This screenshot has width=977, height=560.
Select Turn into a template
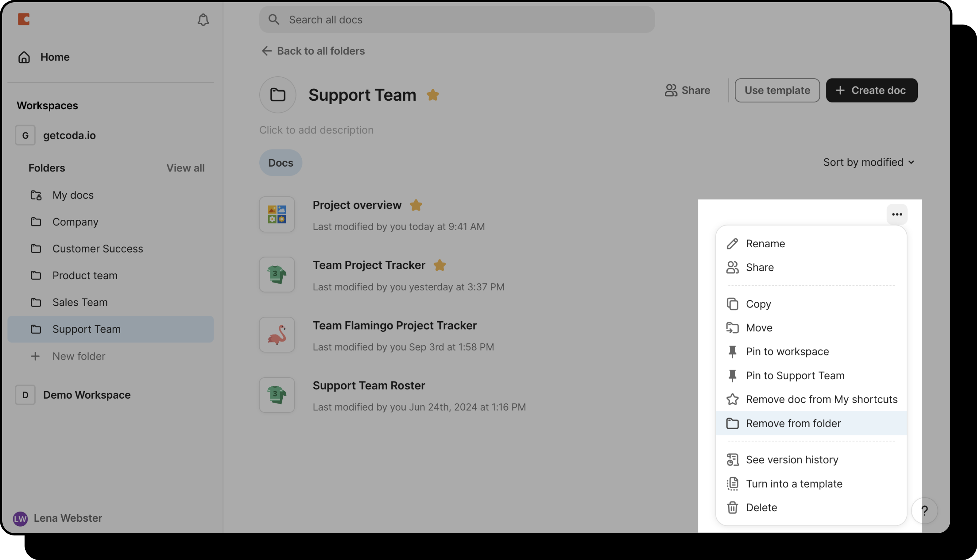coord(811,484)
